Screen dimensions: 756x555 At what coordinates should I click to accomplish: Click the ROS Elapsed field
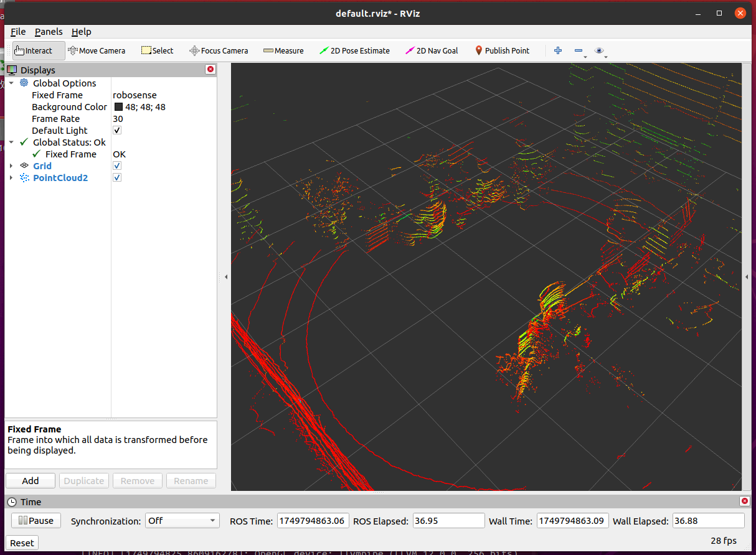(x=448, y=521)
